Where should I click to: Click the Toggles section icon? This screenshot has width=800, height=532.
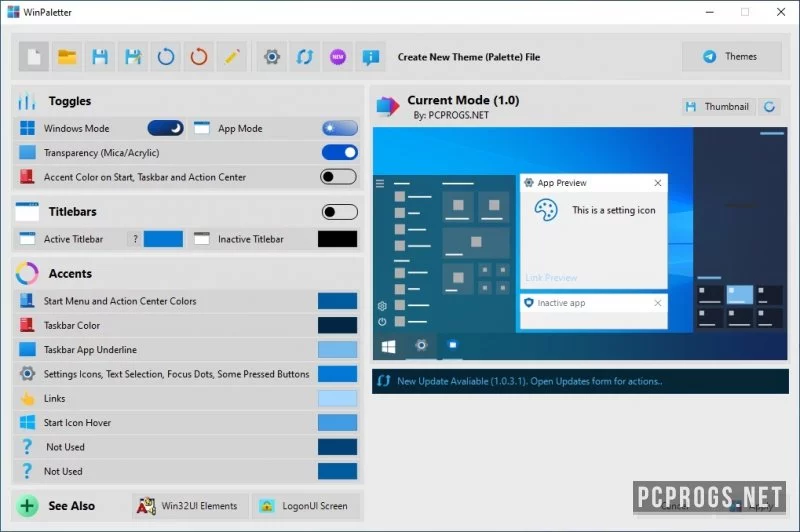27,101
